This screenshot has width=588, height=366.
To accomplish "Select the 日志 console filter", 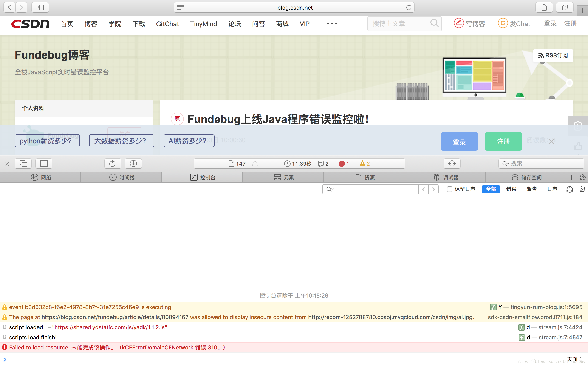I will point(552,189).
